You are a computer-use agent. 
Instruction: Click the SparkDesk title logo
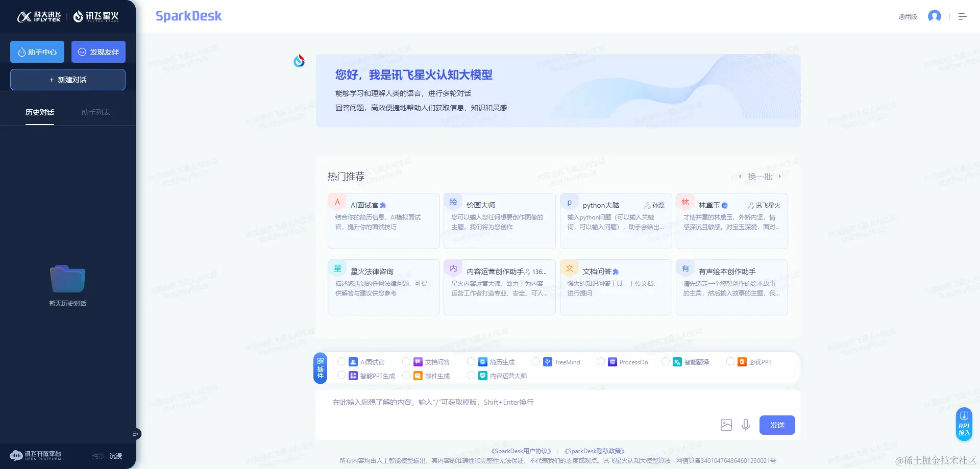[189, 16]
